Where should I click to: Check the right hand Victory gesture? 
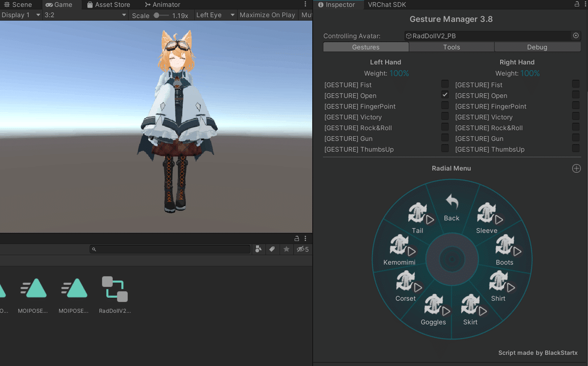575,116
